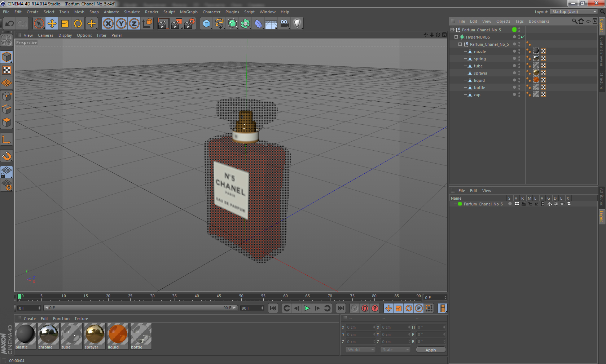Collapse the HyperNURBS tree node

pos(456,37)
